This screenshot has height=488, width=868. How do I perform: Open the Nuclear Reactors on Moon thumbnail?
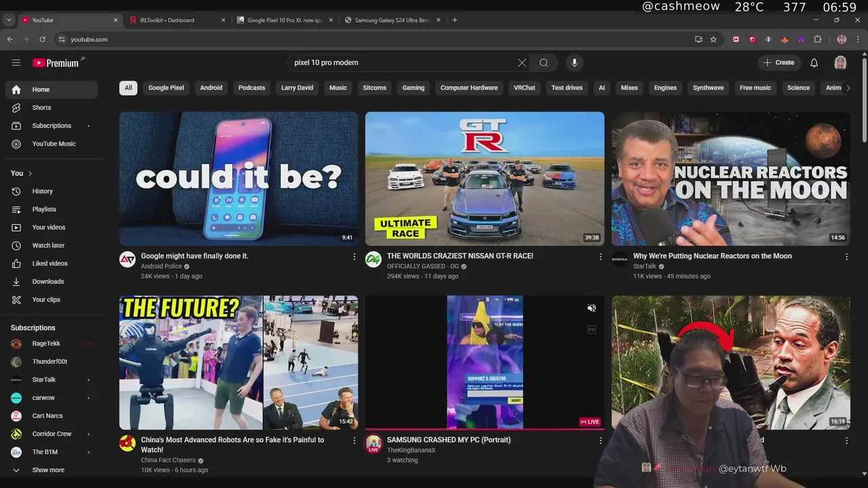tap(731, 178)
